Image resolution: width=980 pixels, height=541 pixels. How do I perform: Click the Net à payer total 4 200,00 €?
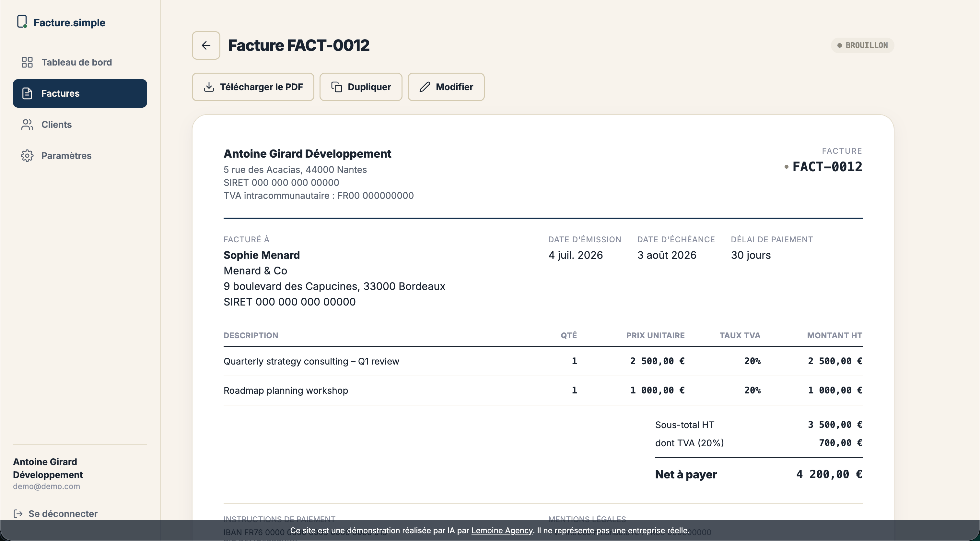click(829, 475)
